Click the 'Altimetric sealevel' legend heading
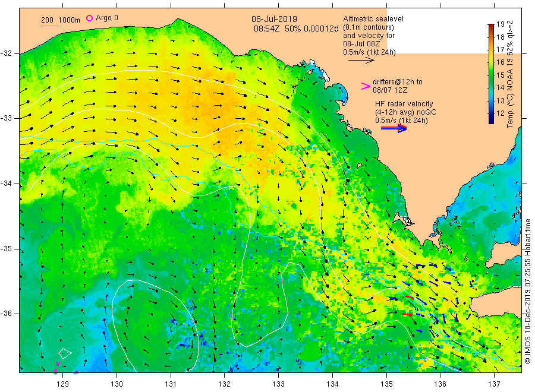This screenshot has width=535, height=392. (373, 19)
